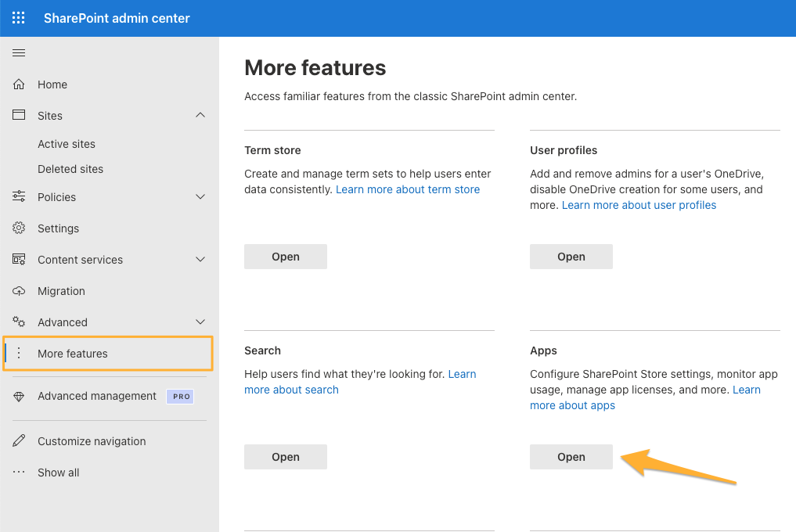The image size is (796, 532).
Task: Expand the Content services section
Action: point(200,259)
